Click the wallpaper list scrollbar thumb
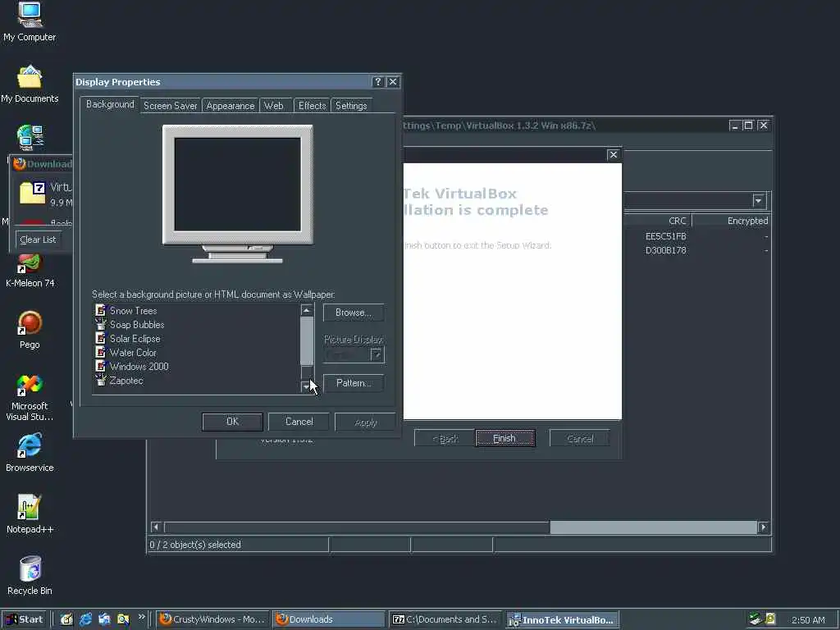The width and height of the screenshot is (840, 630). pyautogui.click(x=307, y=340)
